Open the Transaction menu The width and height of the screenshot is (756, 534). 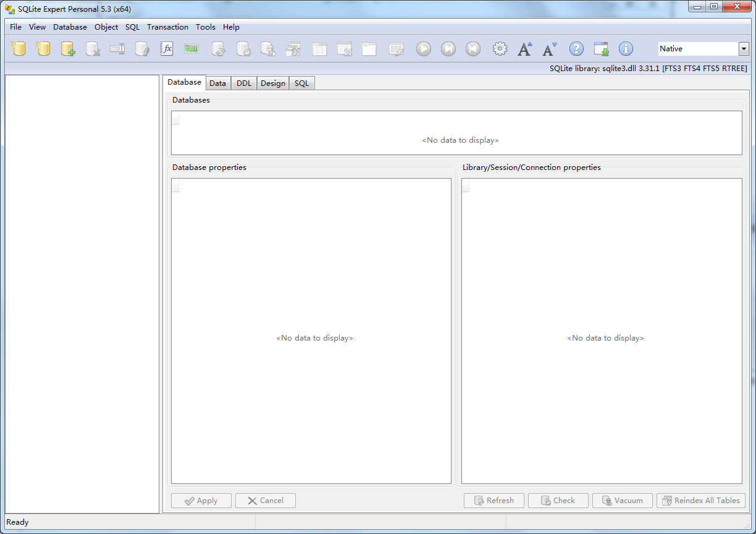pos(167,27)
